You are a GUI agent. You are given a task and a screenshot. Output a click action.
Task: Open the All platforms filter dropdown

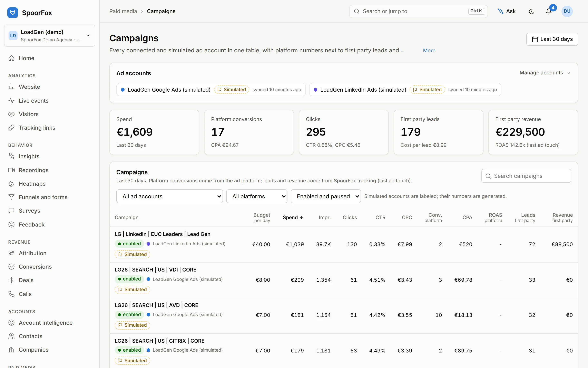tap(257, 196)
